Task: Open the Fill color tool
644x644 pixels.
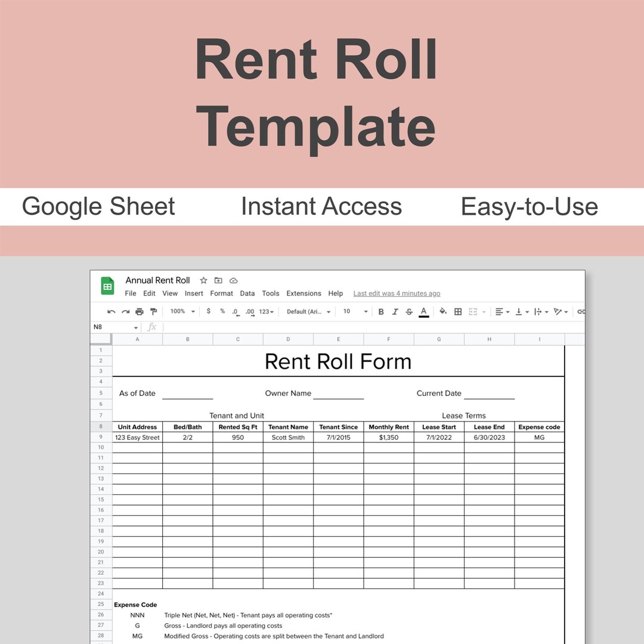Action: tap(442, 311)
